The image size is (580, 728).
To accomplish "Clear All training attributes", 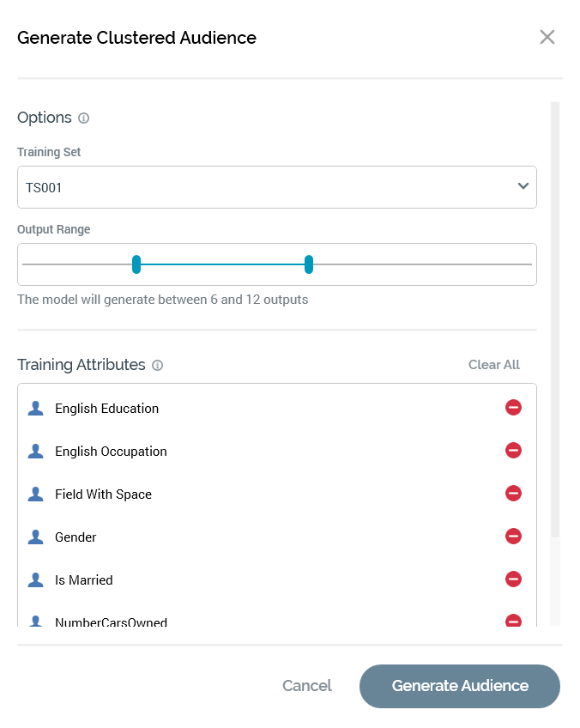I will (494, 365).
